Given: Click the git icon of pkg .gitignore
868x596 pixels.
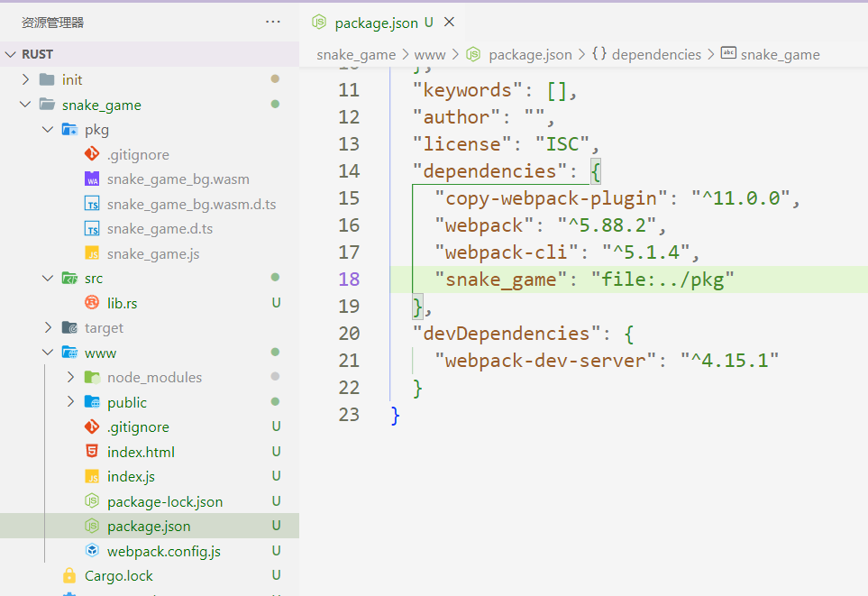Looking at the screenshot, I should [91, 155].
